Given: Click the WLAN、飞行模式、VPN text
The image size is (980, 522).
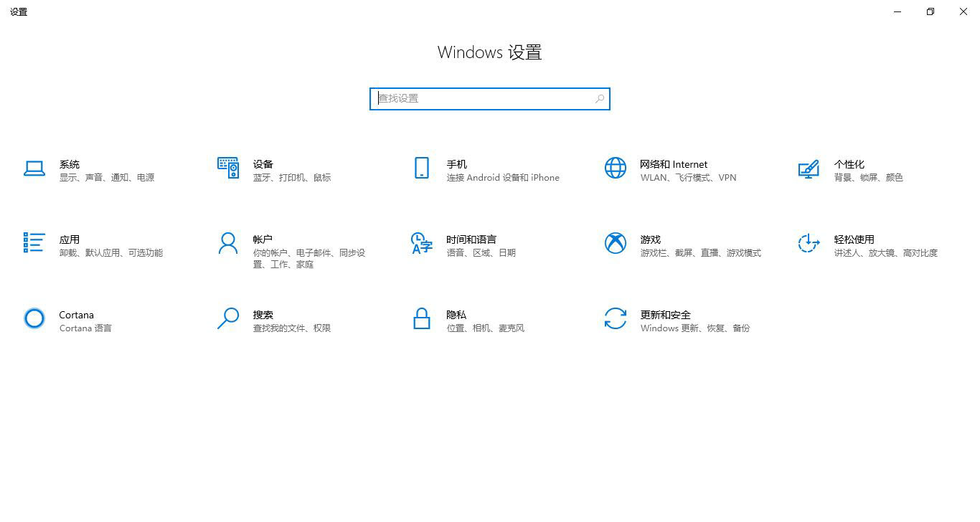Looking at the screenshot, I should click(689, 178).
